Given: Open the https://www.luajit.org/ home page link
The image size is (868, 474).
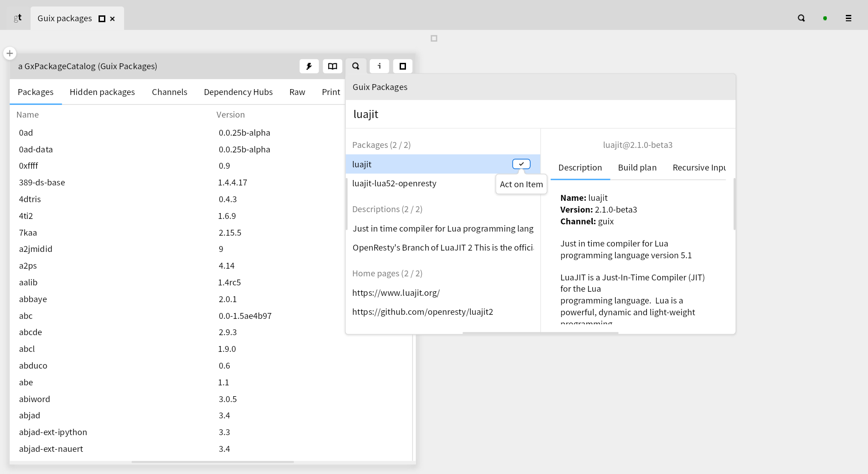Looking at the screenshot, I should point(396,293).
